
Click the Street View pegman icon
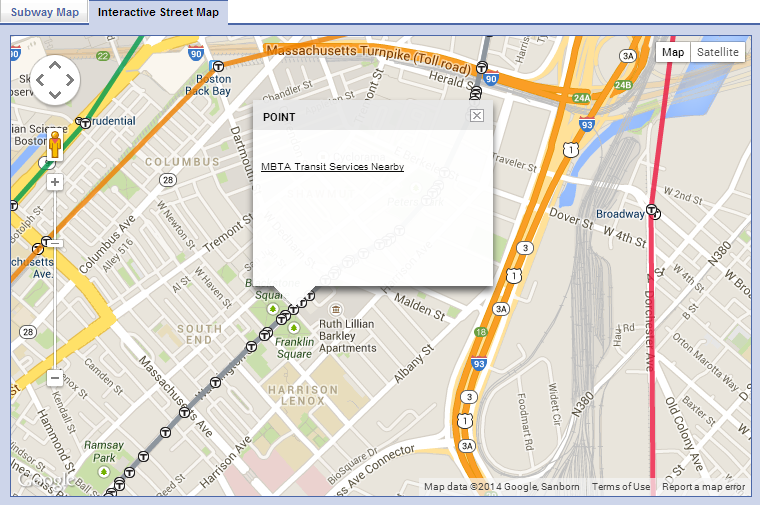pos(55,145)
